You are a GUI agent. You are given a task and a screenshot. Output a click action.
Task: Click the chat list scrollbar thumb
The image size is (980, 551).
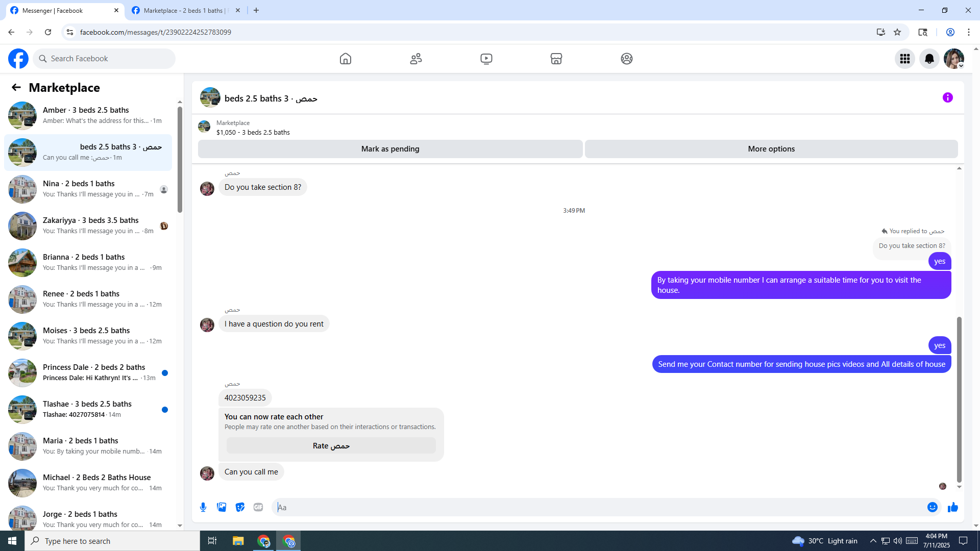pos(180,160)
